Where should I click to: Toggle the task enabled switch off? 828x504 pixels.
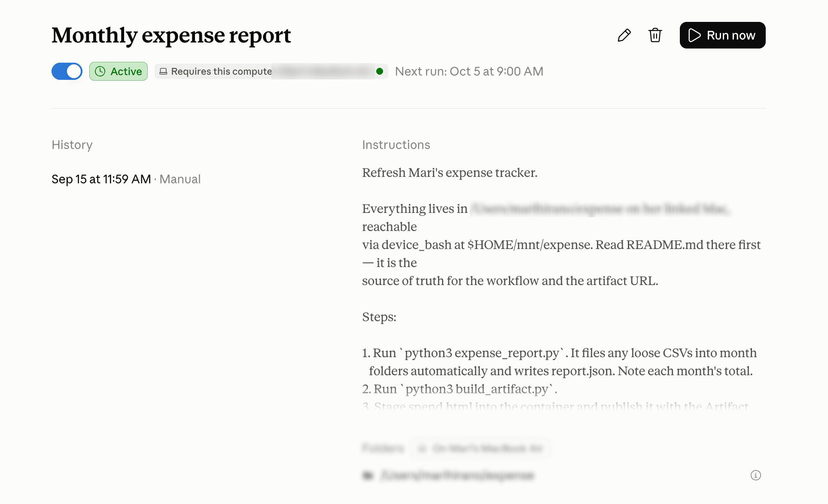click(x=67, y=71)
